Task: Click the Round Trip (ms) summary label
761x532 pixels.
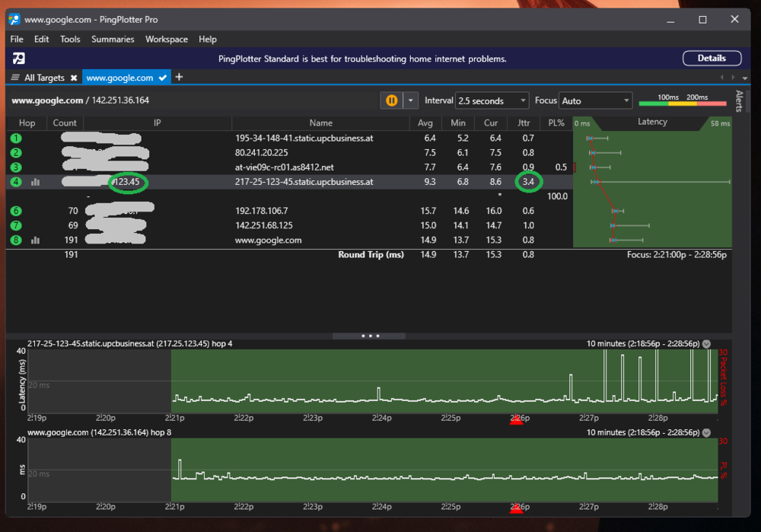Action: pyautogui.click(x=371, y=255)
